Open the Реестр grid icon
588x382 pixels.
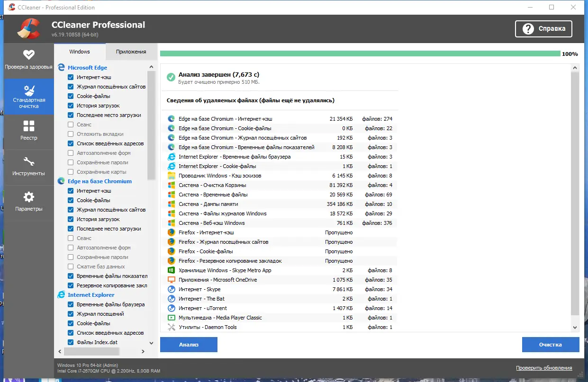pos(29,126)
